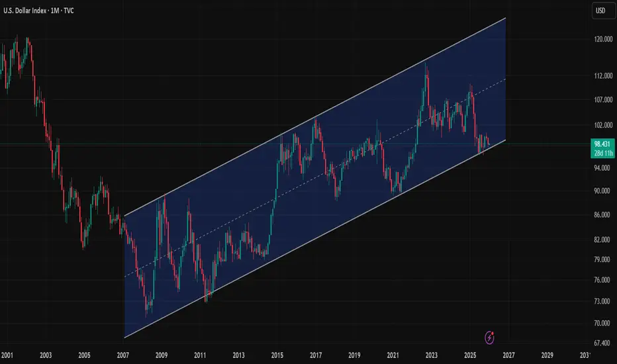Click the 102.000 price axis label
The height and width of the screenshot is (364, 617).
(603, 125)
